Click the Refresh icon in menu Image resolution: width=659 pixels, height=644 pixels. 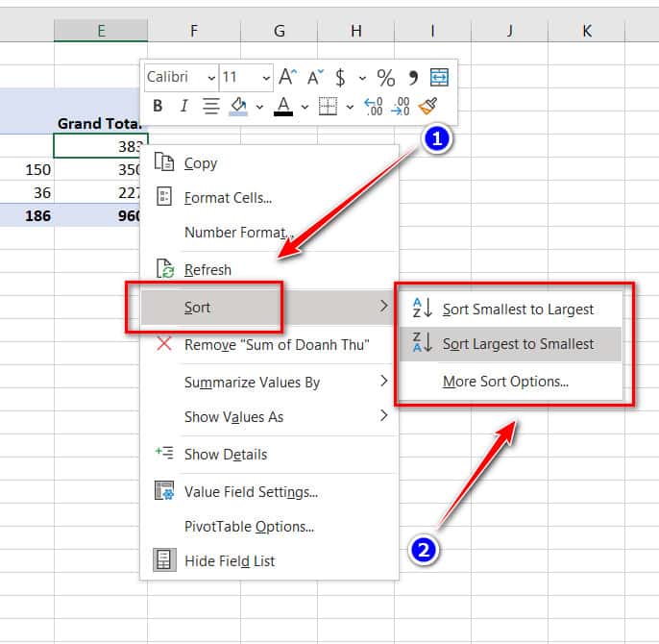point(165,268)
